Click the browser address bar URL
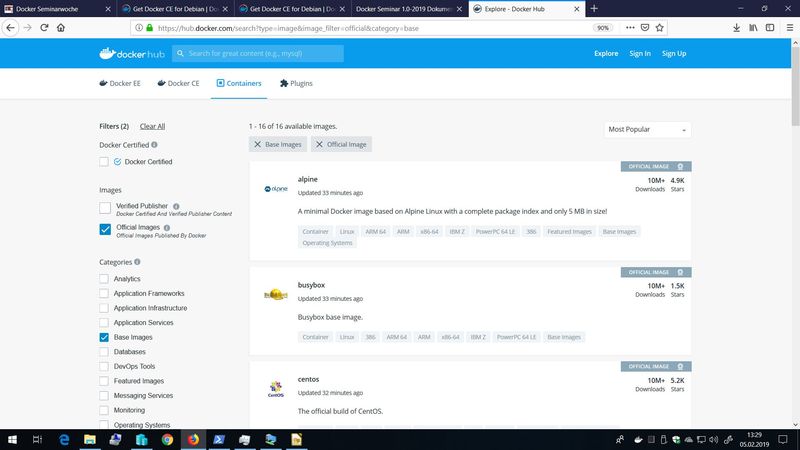The width and height of the screenshot is (800, 450). click(x=288, y=28)
